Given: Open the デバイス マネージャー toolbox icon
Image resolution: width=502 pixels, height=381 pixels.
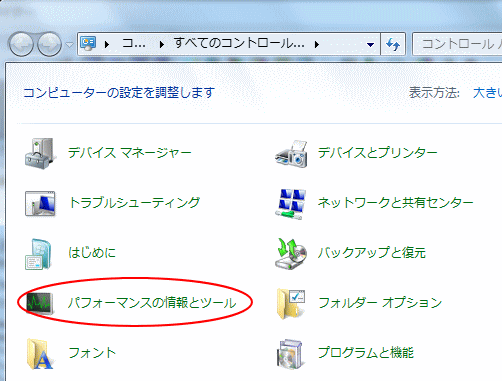Looking at the screenshot, I should point(39,153).
